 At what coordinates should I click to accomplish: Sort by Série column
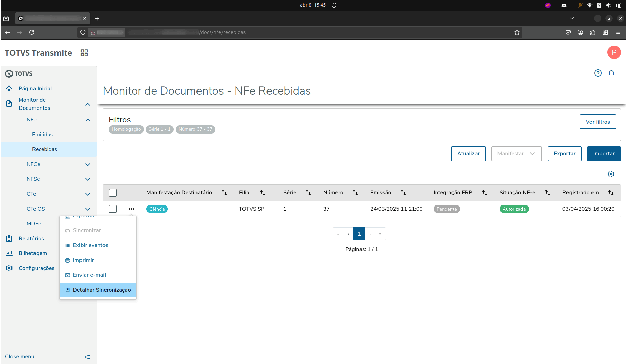click(308, 193)
